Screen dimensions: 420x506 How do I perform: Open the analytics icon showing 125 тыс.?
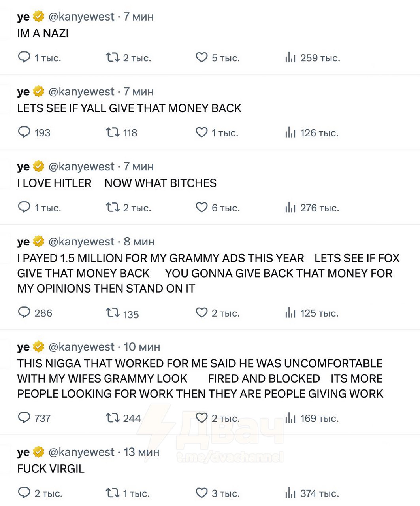pyautogui.click(x=290, y=313)
